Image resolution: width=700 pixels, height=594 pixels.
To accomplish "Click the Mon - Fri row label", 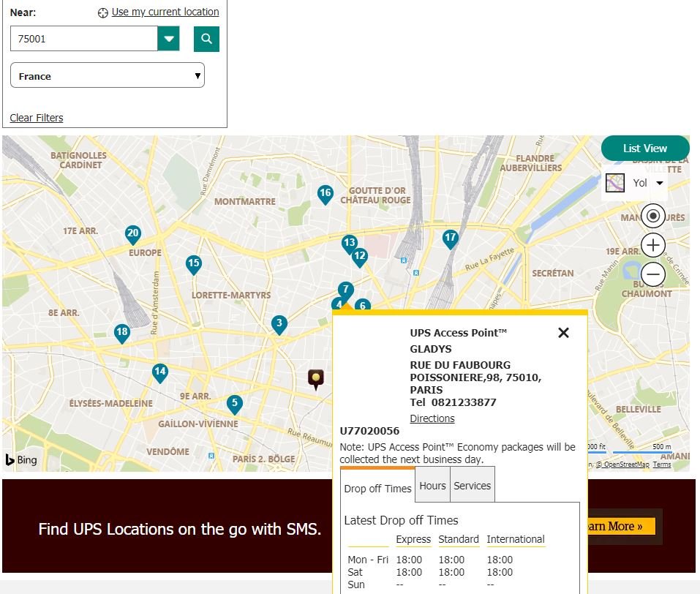I will coord(368,560).
